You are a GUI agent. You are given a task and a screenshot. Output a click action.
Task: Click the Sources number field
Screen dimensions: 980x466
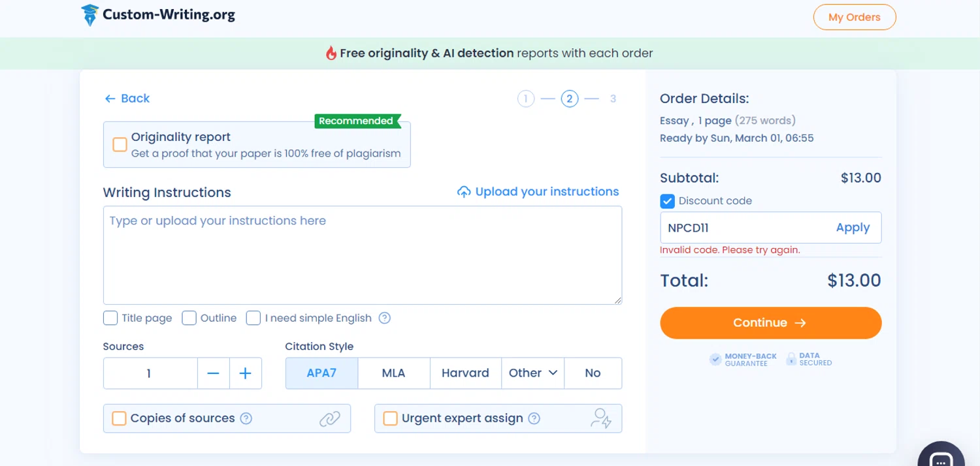tap(150, 373)
